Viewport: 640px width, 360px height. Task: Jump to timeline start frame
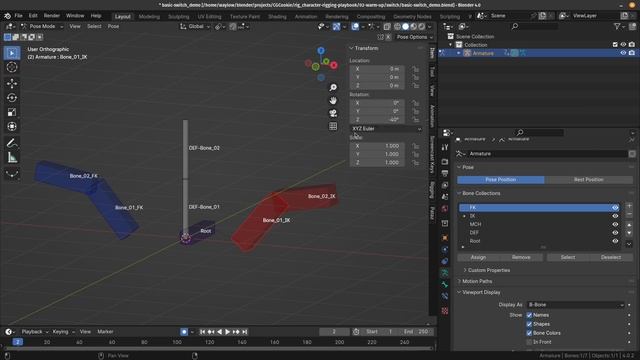click(x=202, y=332)
